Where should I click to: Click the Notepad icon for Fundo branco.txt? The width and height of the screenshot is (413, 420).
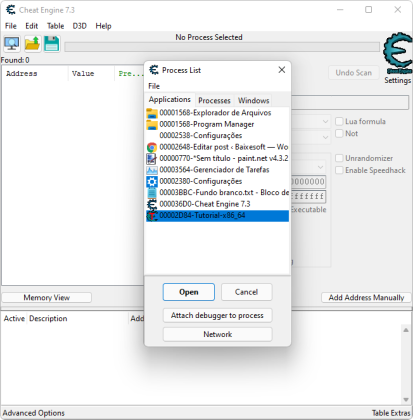152,193
